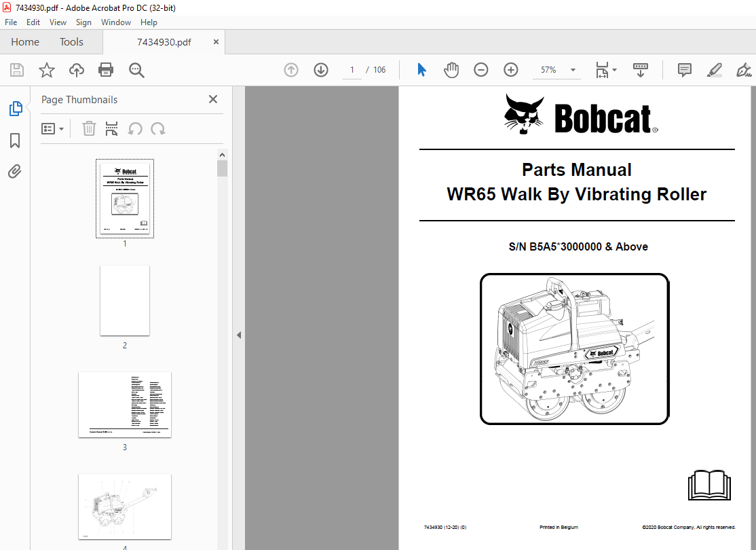
Task: Collapse the navigation pane arrow
Action: (239, 335)
